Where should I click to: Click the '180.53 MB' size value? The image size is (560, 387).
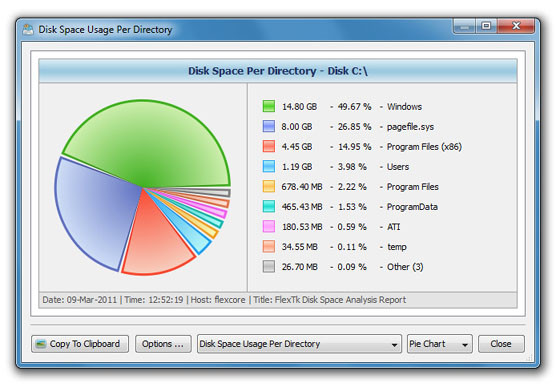(x=302, y=227)
